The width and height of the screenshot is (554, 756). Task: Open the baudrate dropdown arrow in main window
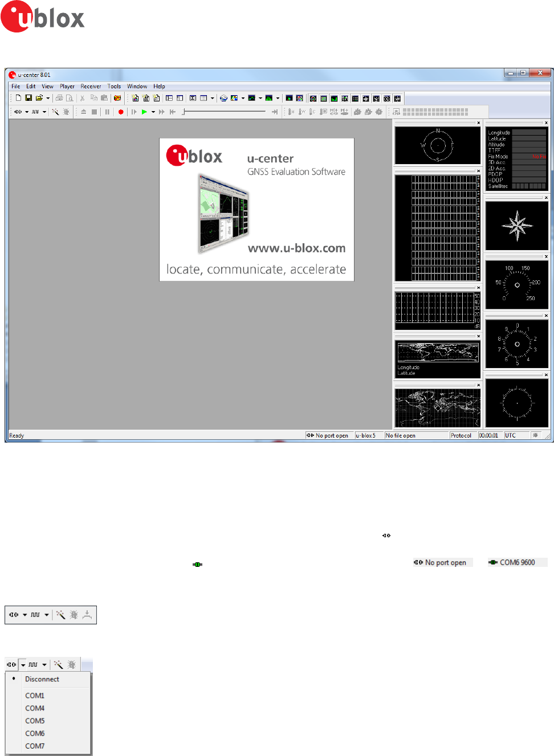44,112
